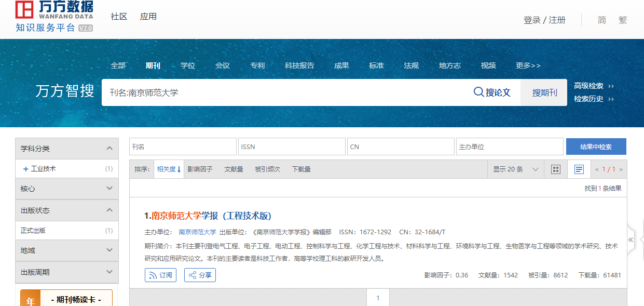Image resolution: width=644 pixels, height=306 pixels.
Task: Select the 会议 resource tab
Action: (x=222, y=65)
